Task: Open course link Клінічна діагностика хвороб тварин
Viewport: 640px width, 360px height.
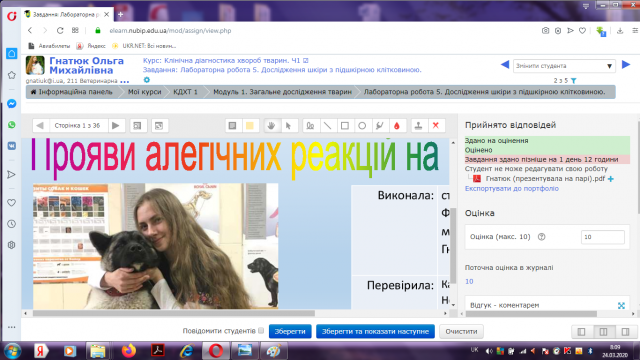Action: click(222, 60)
